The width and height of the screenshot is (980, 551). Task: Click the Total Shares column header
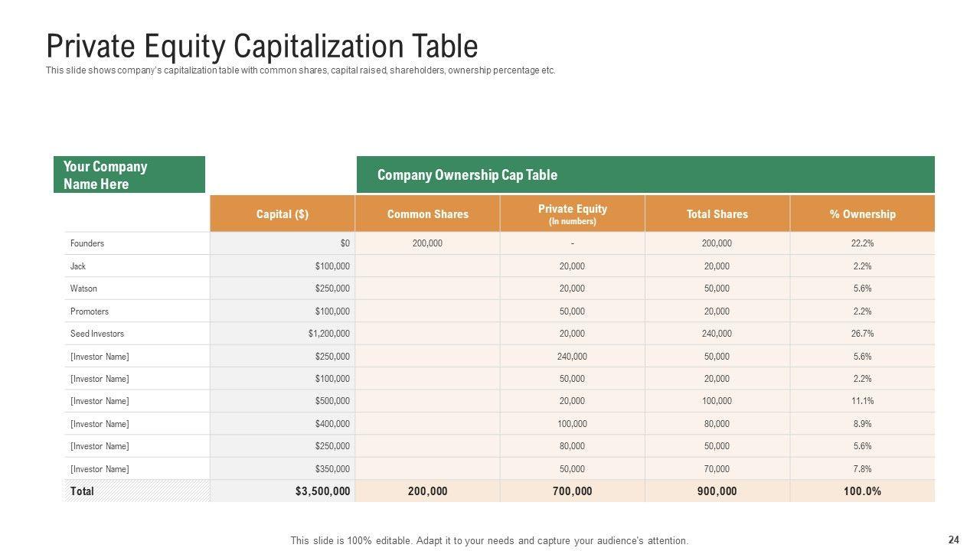(717, 214)
